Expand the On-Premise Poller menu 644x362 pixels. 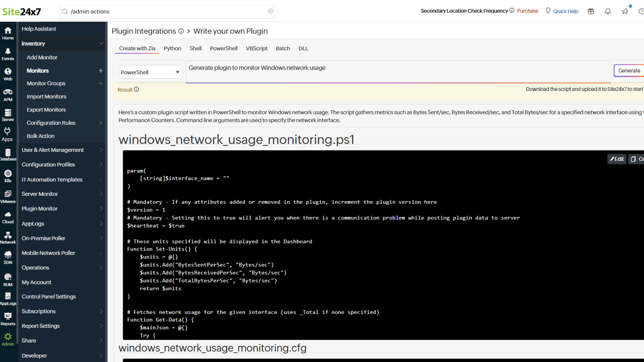(101, 238)
